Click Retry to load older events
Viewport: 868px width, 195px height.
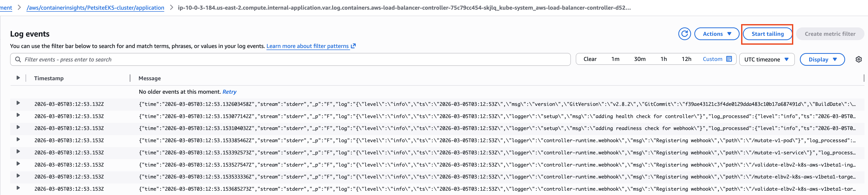click(229, 92)
